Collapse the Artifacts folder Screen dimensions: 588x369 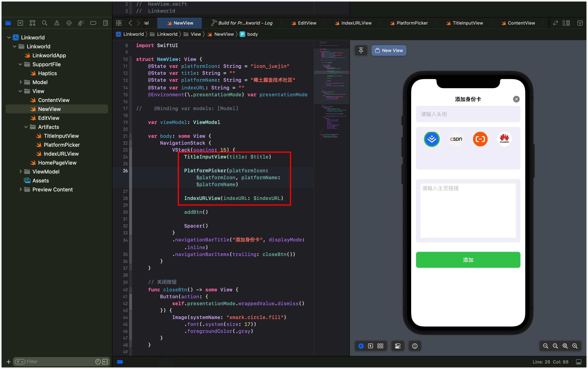[26, 127]
